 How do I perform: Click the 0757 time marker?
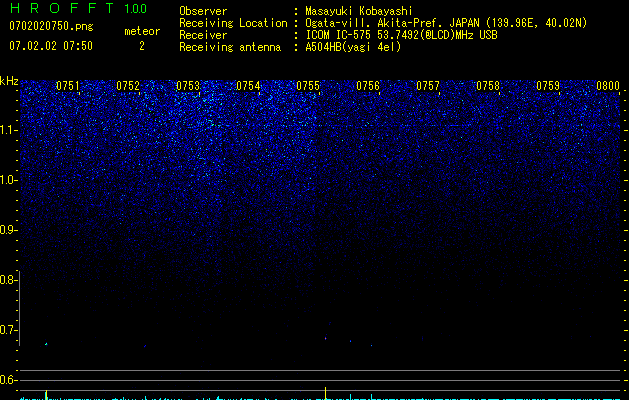point(428,86)
